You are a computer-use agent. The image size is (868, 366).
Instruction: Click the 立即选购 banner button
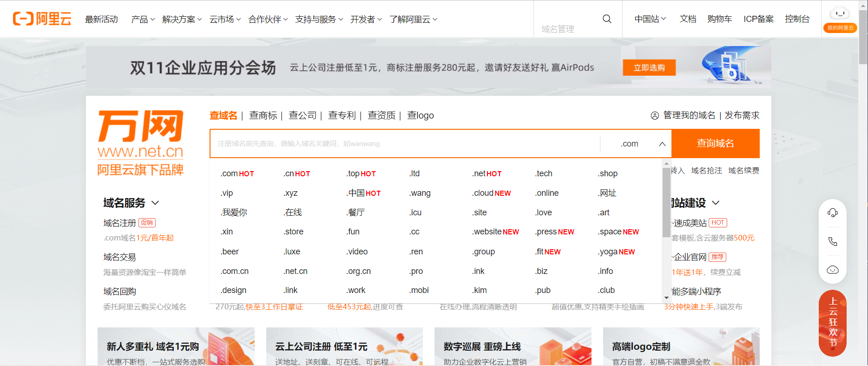(x=649, y=67)
